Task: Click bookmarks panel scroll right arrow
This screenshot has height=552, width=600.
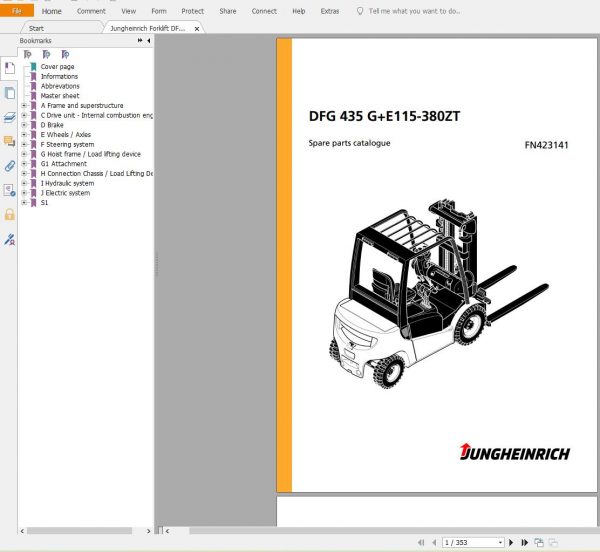Action: click(148, 531)
